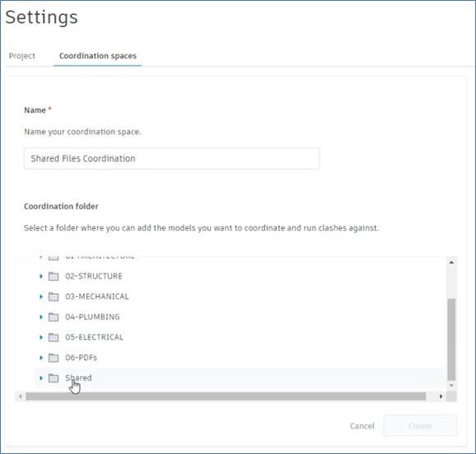Click the horizontal scrollbar right arrow
The width and height of the screenshot is (476, 454).
click(x=441, y=396)
